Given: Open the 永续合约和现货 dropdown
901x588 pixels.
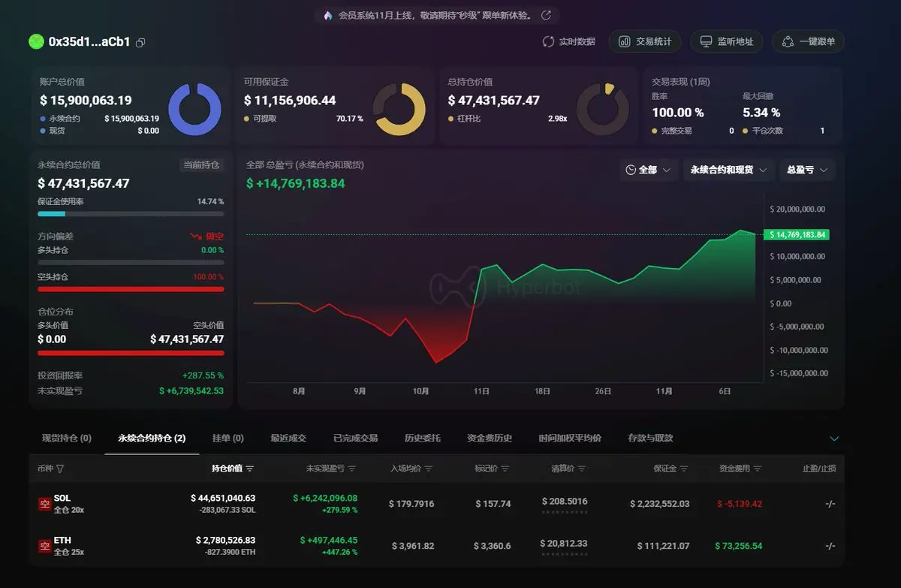Looking at the screenshot, I should [728, 170].
